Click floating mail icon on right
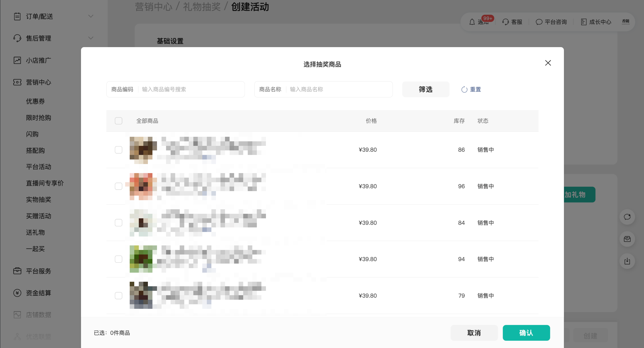The height and width of the screenshot is (348, 644). (x=627, y=239)
